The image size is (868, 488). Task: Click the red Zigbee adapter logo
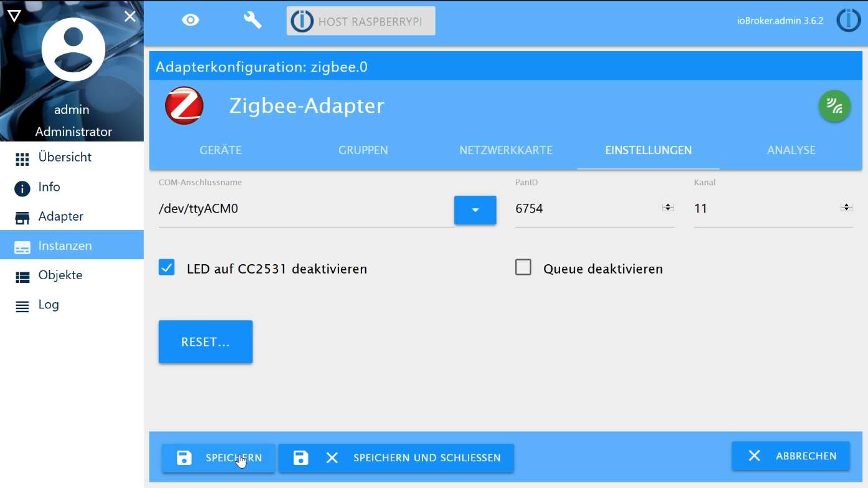184,106
